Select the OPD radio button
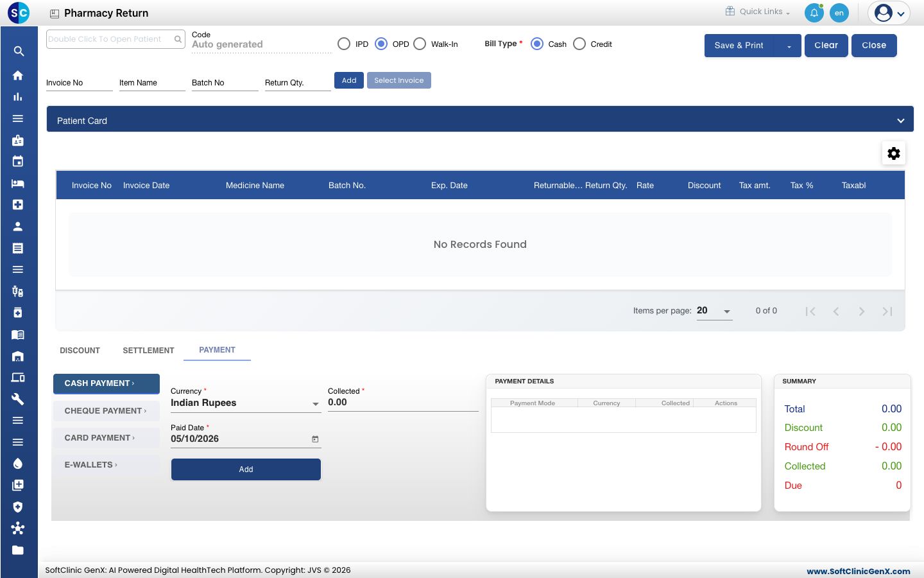The width and height of the screenshot is (924, 578). coord(381,44)
